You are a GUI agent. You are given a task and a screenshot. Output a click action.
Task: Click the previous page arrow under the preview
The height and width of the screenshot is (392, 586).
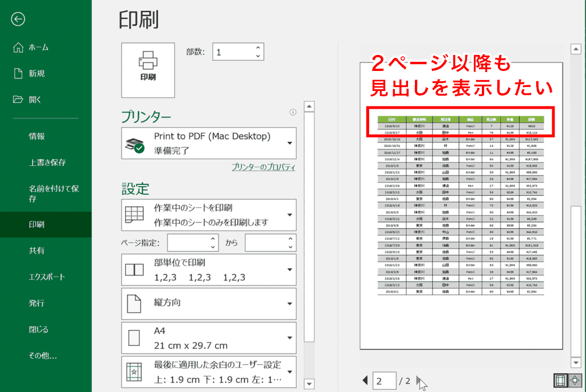click(x=365, y=380)
